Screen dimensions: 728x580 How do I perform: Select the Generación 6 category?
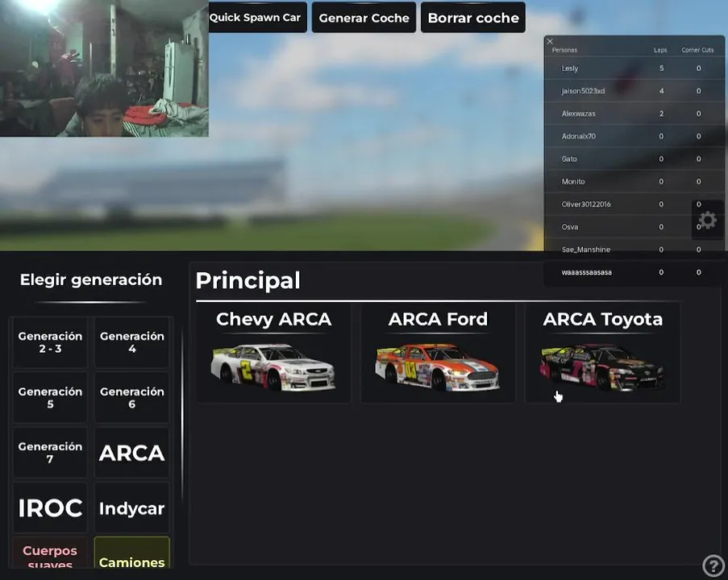[132, 398]
